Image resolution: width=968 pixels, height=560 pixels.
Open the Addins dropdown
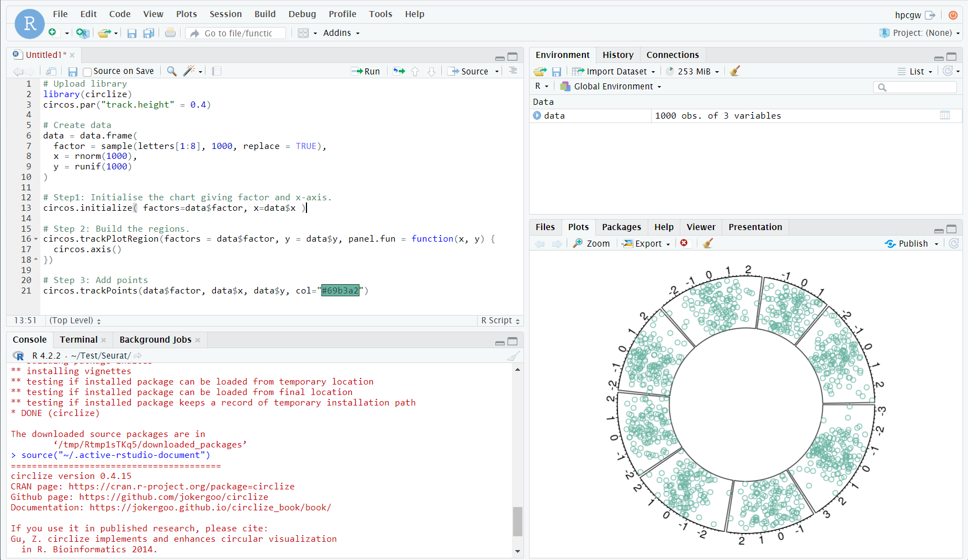coord(341,33)
